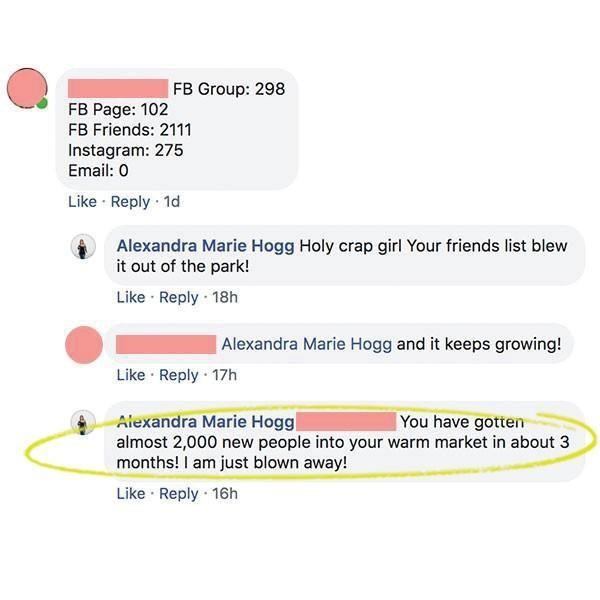Click Alexandra's avatar next to first reply
This screenshot has width=600, height=600.
tap(83, 247)
